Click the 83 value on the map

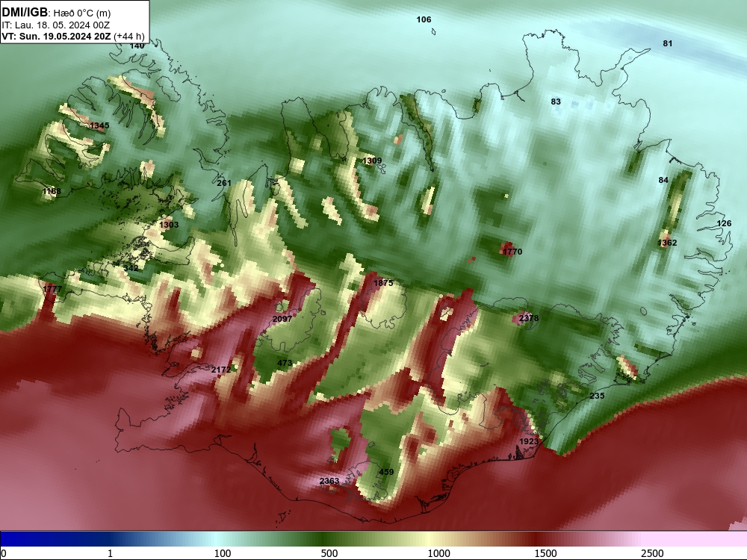(x=556, y=102)
